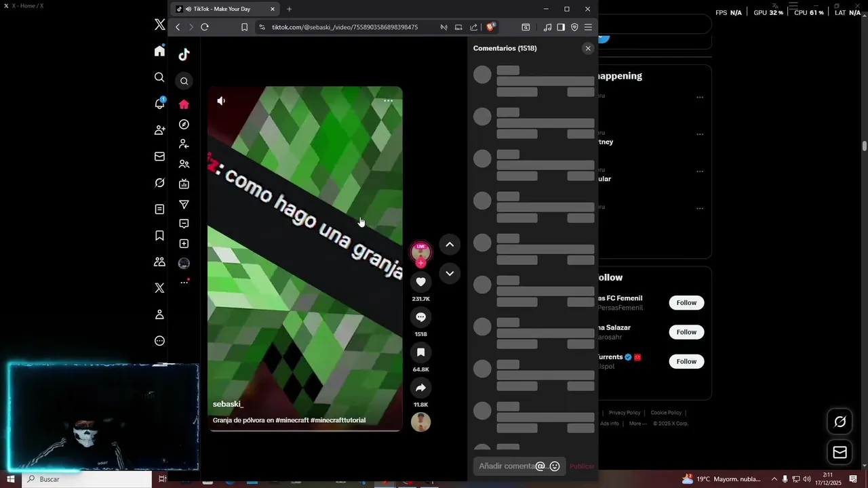This screenshot has width=868, height=488.
Task: Close the Comentarios panel
Action: 588,48
